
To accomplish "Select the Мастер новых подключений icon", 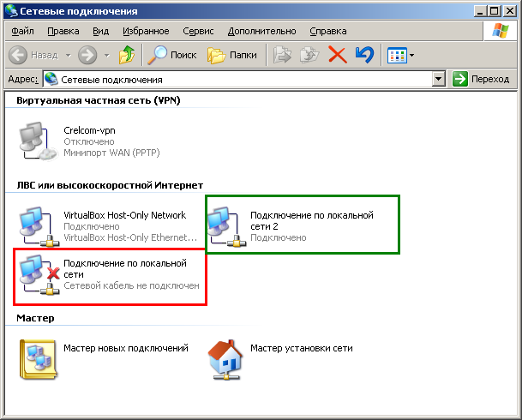I will click(x=38, y=359).
